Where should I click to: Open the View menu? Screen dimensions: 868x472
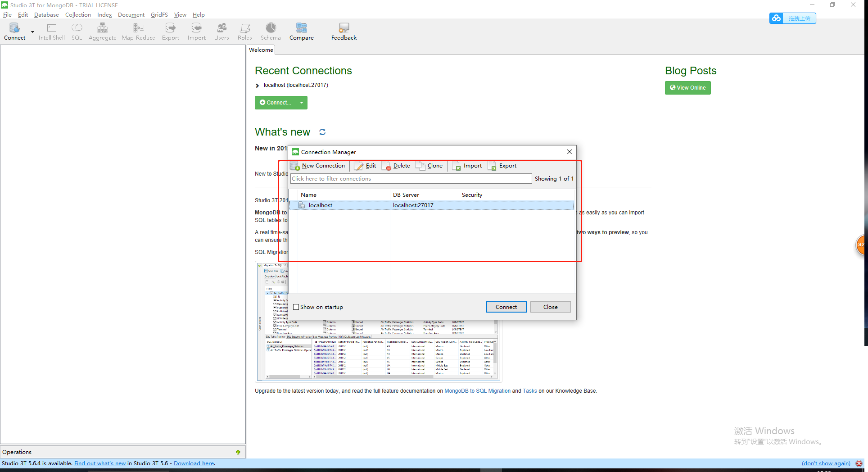tap(180, 14)
